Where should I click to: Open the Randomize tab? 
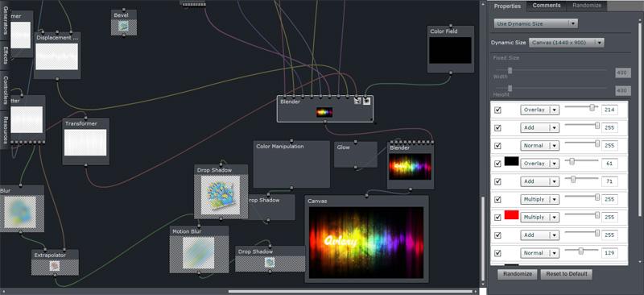587,6
